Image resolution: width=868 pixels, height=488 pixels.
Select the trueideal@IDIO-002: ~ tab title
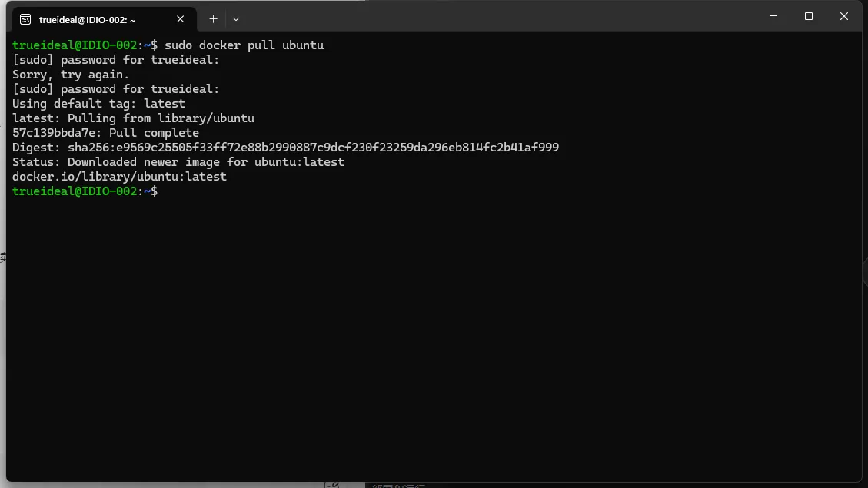tap(87, 20)
